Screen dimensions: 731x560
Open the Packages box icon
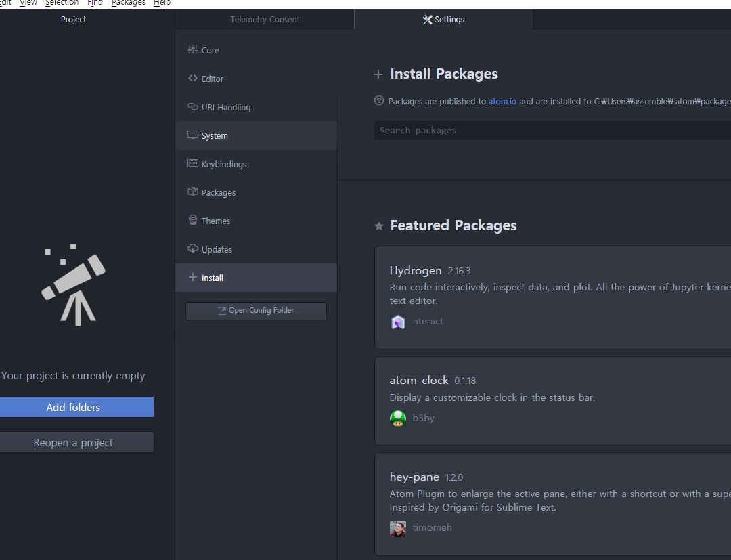pyautogui.click(x=193, y=192)
